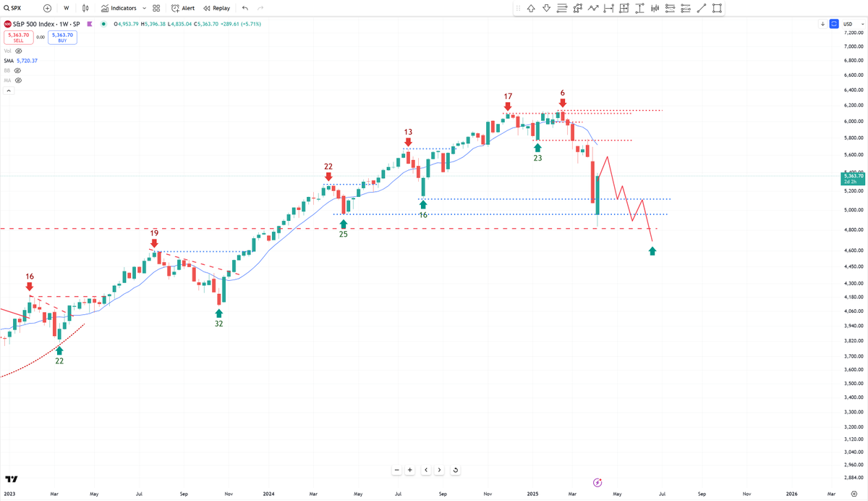Viewport: 868px width, 501px height.
Task: Open the Indicators dialog
Action: [x=119, y=8]
